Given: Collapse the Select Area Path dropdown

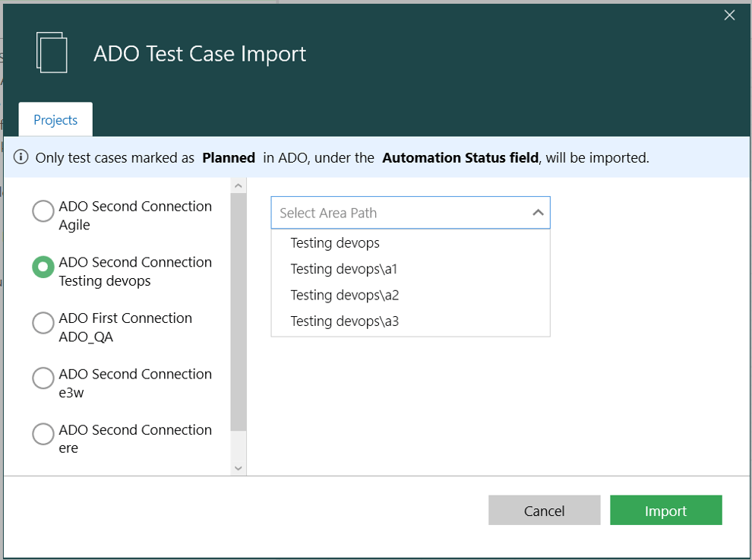Looking at the screenshot, I should click(537, 213).
